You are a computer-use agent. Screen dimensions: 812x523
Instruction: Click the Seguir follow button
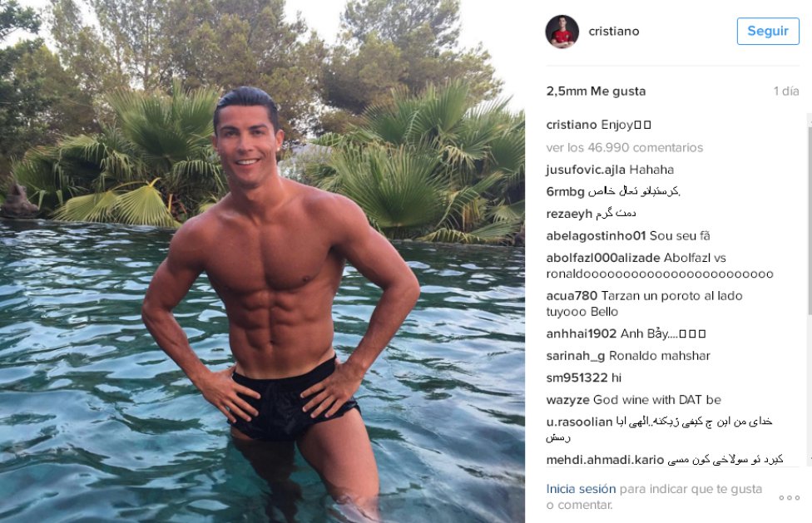(768, 31)
